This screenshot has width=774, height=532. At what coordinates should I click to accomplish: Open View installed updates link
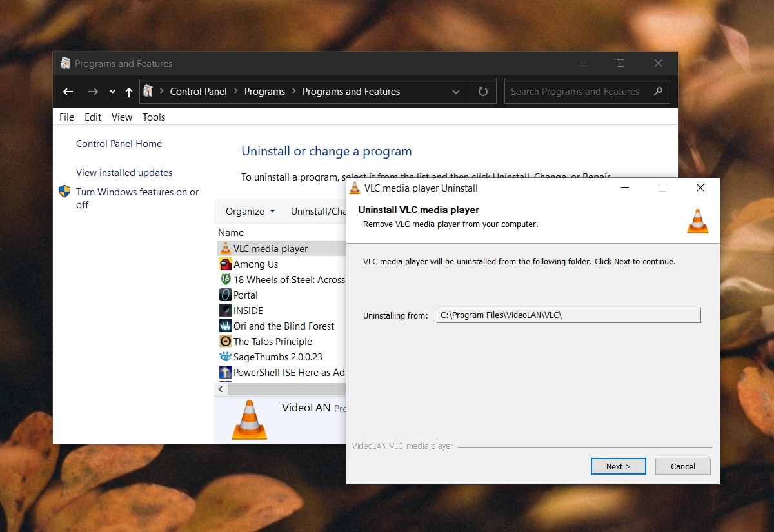124,173
